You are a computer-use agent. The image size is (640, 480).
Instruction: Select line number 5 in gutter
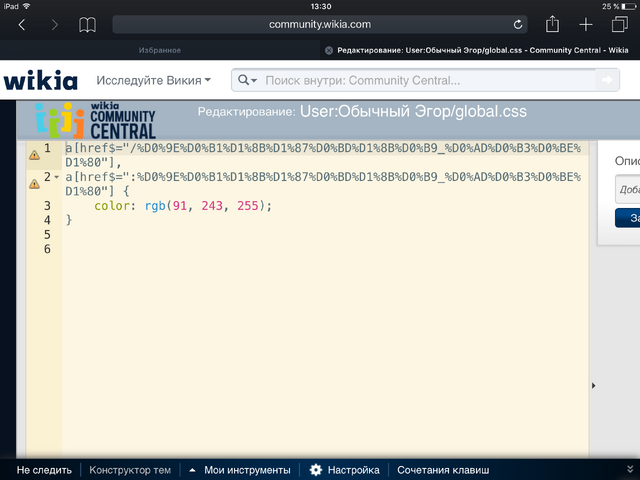[x=47, y=235]
